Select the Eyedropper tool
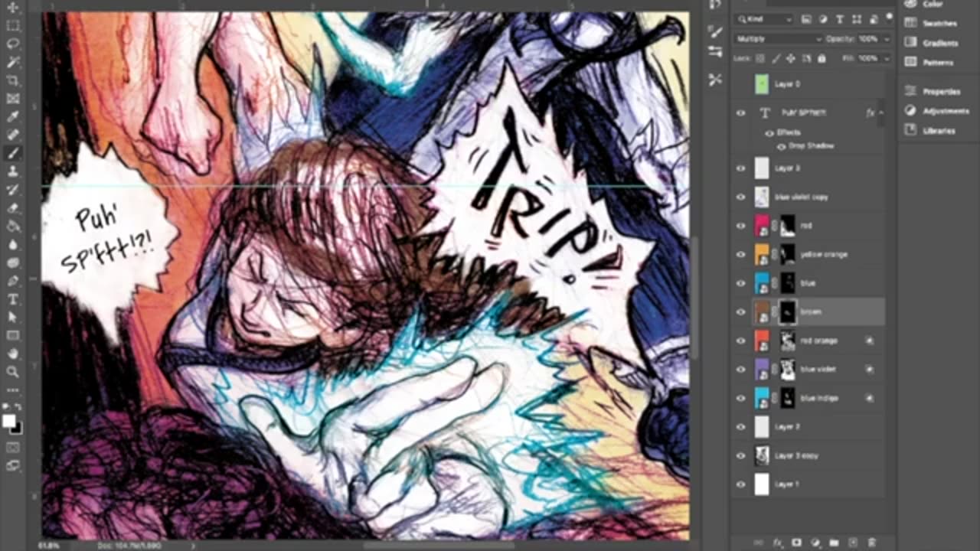The height and width of the screenshot is (551, 980). 13,116
